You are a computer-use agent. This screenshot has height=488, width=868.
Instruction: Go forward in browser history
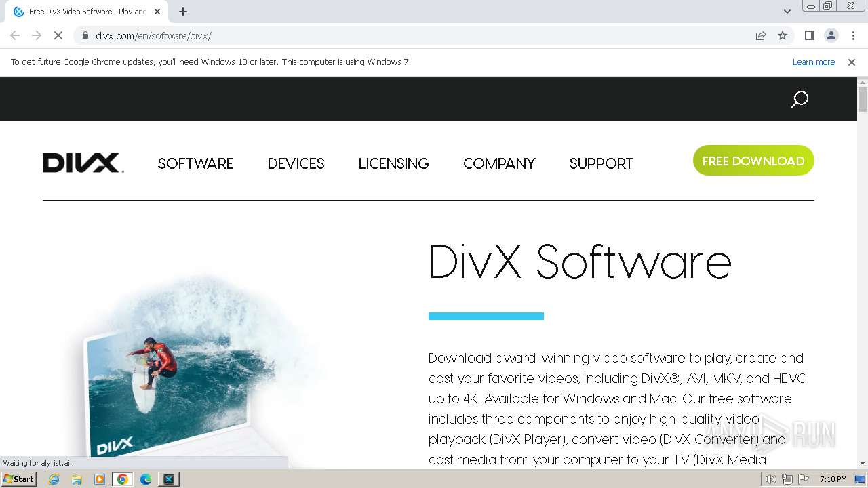(x=37, y=35)
